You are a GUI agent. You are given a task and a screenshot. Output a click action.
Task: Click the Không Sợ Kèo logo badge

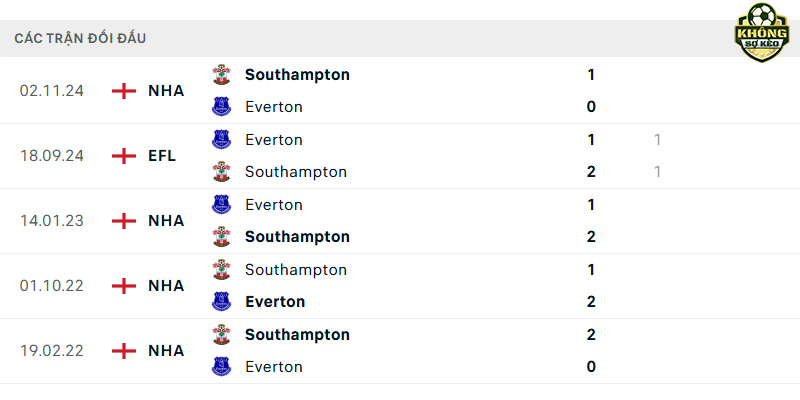(x=761, y=32)
